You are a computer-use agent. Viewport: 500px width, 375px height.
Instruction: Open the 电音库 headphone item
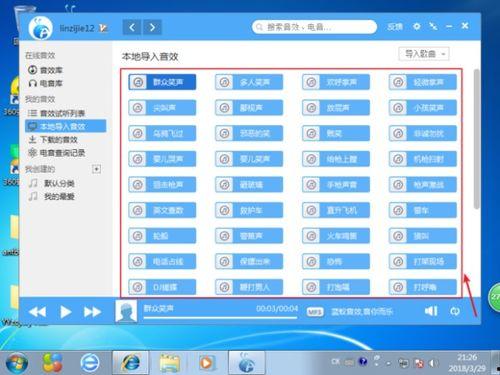pyautogui.click(x=45, y=83)
